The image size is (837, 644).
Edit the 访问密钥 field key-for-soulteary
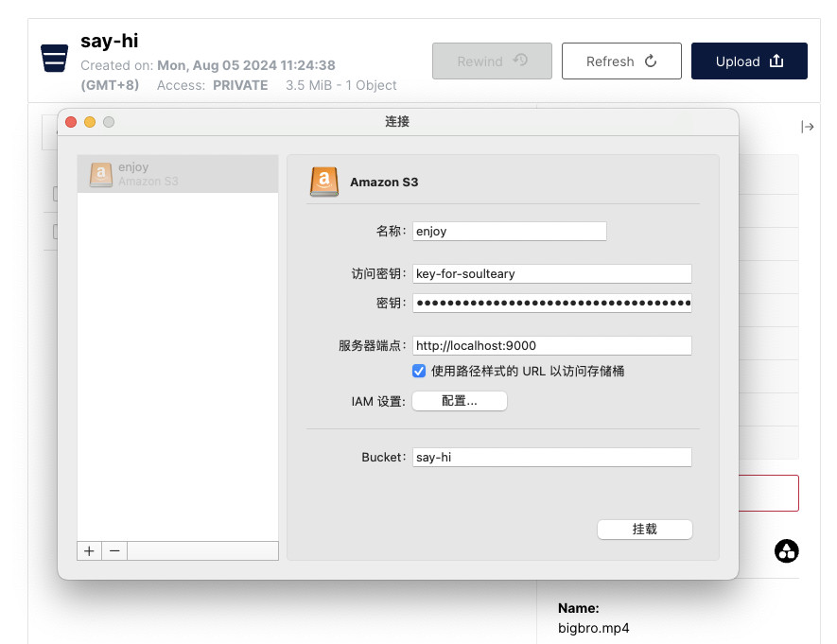(552, 273)
